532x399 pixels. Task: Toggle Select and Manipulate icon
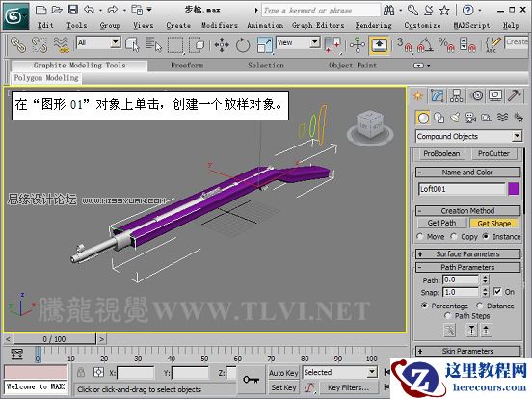358,45
